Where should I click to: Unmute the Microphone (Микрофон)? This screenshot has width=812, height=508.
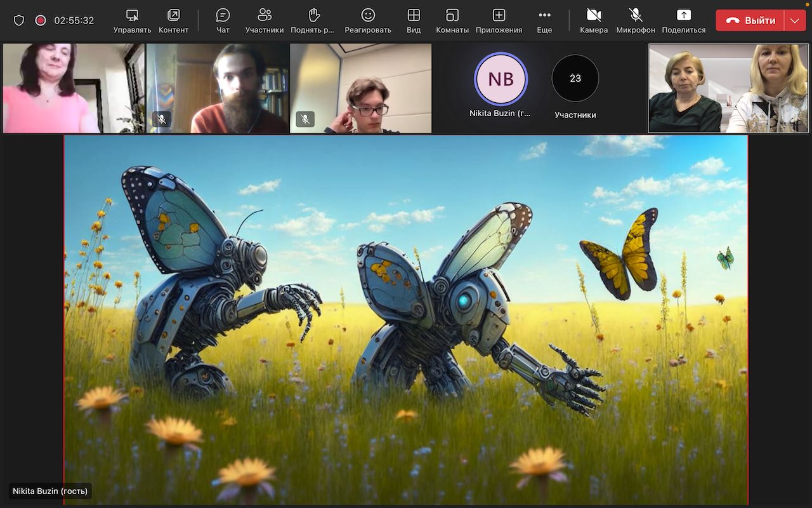tap(635, 20)
